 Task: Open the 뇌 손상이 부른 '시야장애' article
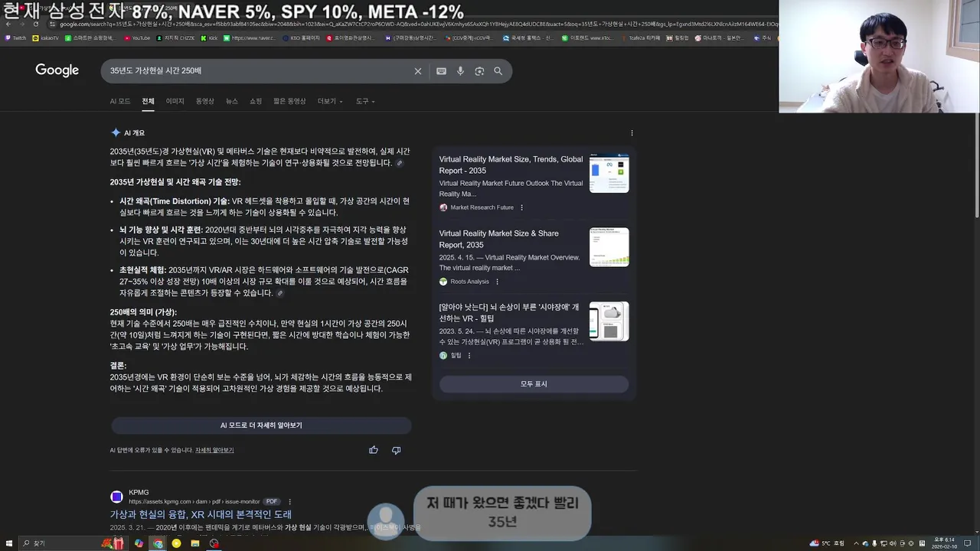point(509,312)
